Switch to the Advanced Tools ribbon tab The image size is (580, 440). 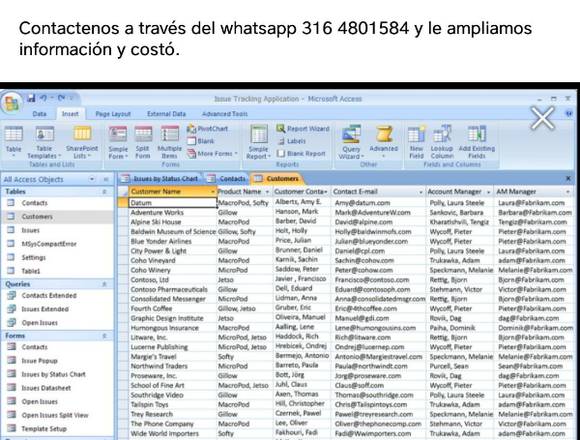[x=225, y=114]
